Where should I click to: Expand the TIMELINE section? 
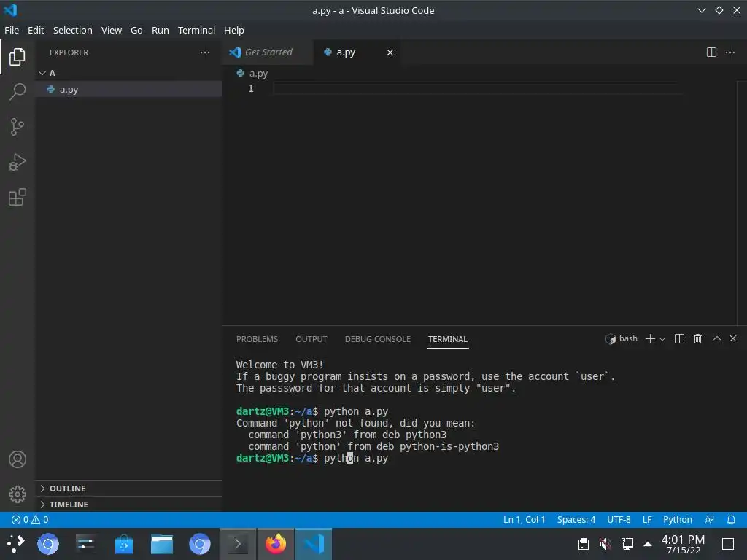(x=128, y=505)
